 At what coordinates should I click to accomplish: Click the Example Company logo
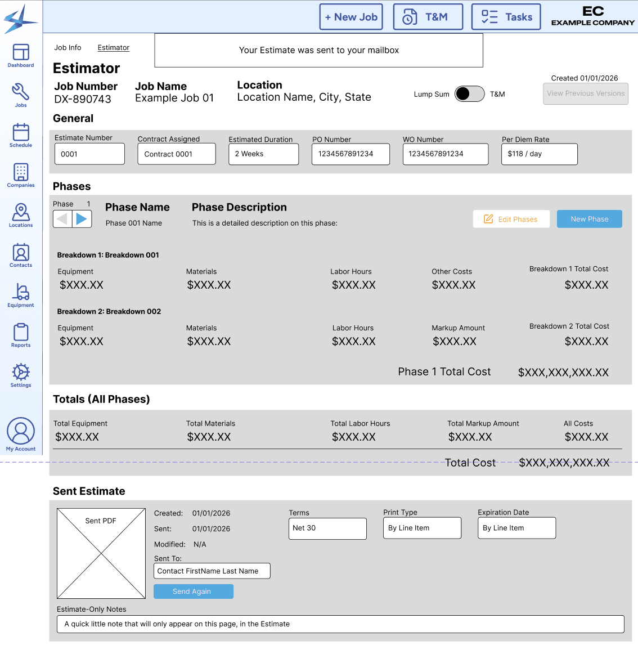[592, 16]
